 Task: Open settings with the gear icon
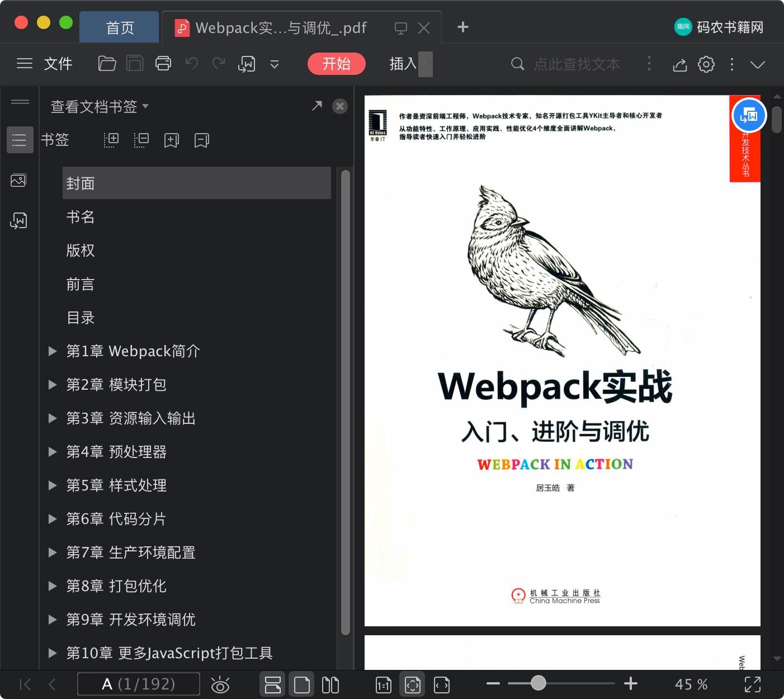tap(706, 64)
